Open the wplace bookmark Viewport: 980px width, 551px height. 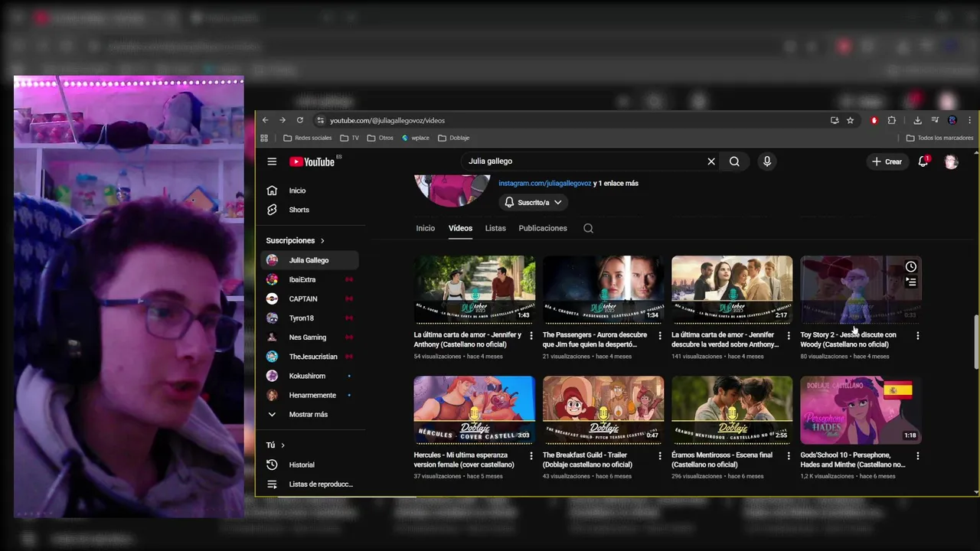pos(414,138)
